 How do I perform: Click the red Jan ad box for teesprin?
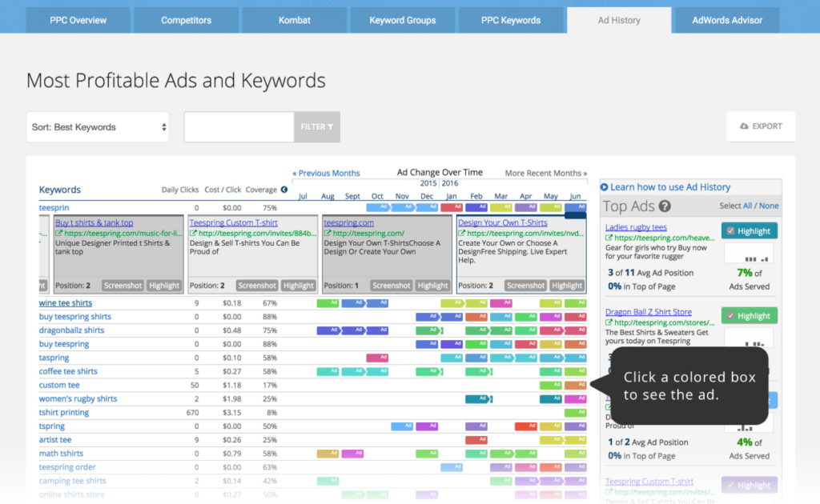tap(452, 207)
